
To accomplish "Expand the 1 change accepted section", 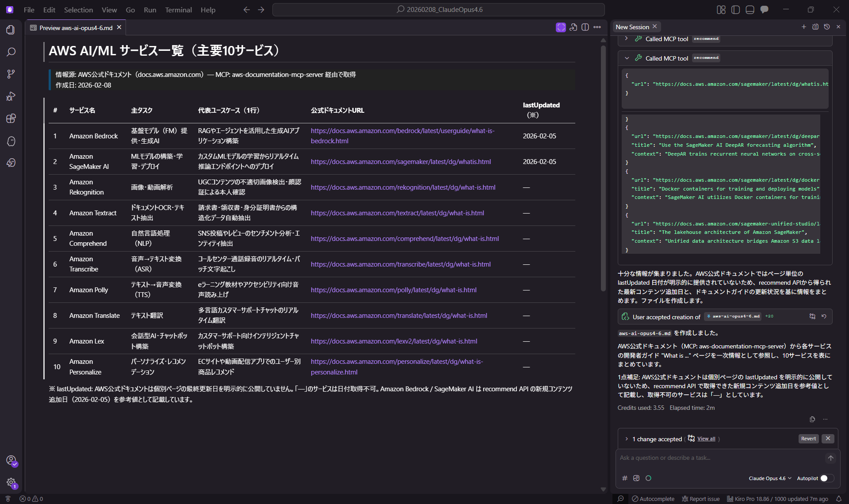I will coord(626,439).
